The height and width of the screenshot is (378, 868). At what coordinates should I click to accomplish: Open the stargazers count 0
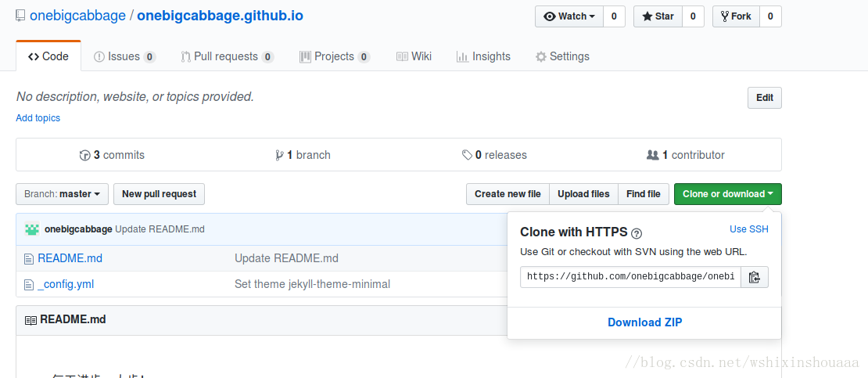pyautogui.click(x=693, y=16)
